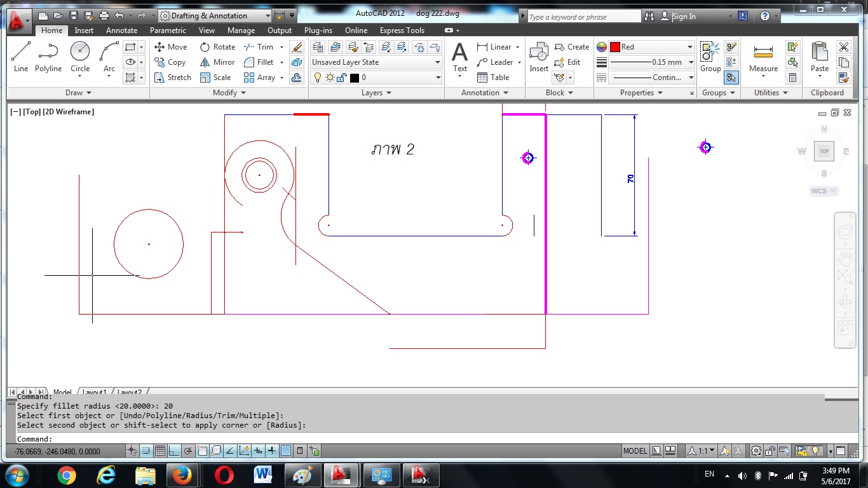Click the Table annotation tool
This screenshot has height=488, width=868.
click(x=493, y=78)
